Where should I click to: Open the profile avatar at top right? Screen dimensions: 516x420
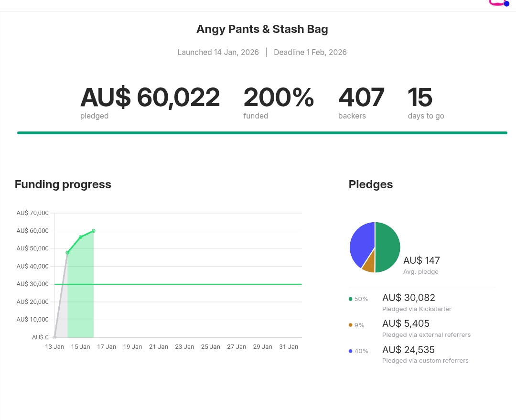click(497, 2)
